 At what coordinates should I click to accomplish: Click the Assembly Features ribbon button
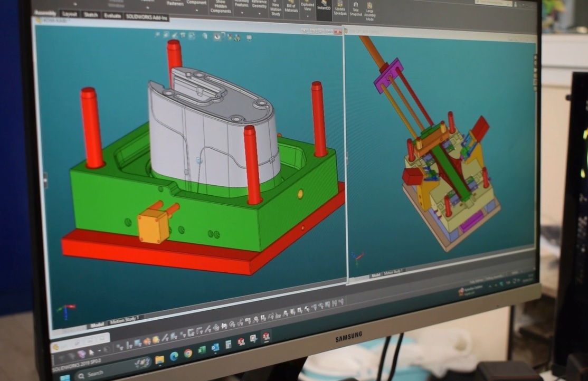point(242,4)
